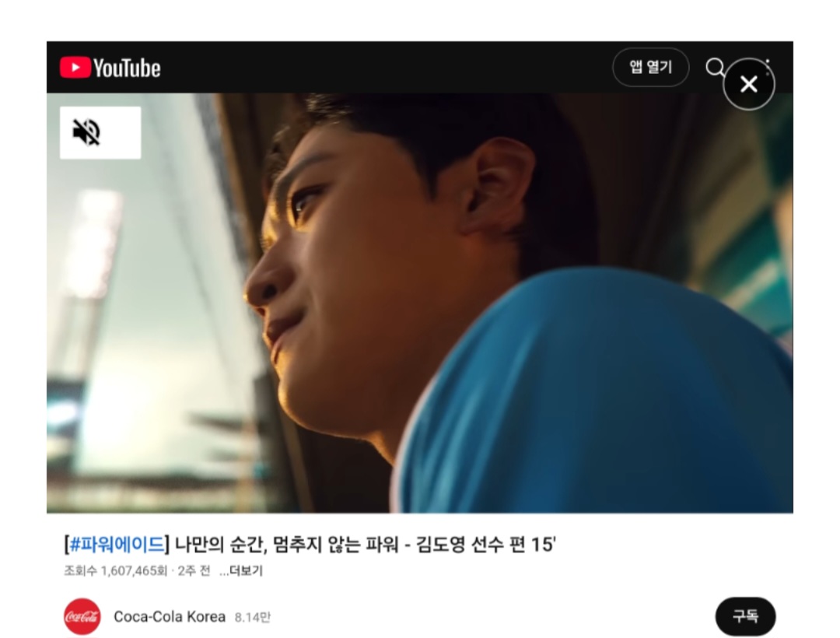Open the Coca-Cola Korea channel name
The width and height of the screenshot is (840, 638).
tap(170, 616)
